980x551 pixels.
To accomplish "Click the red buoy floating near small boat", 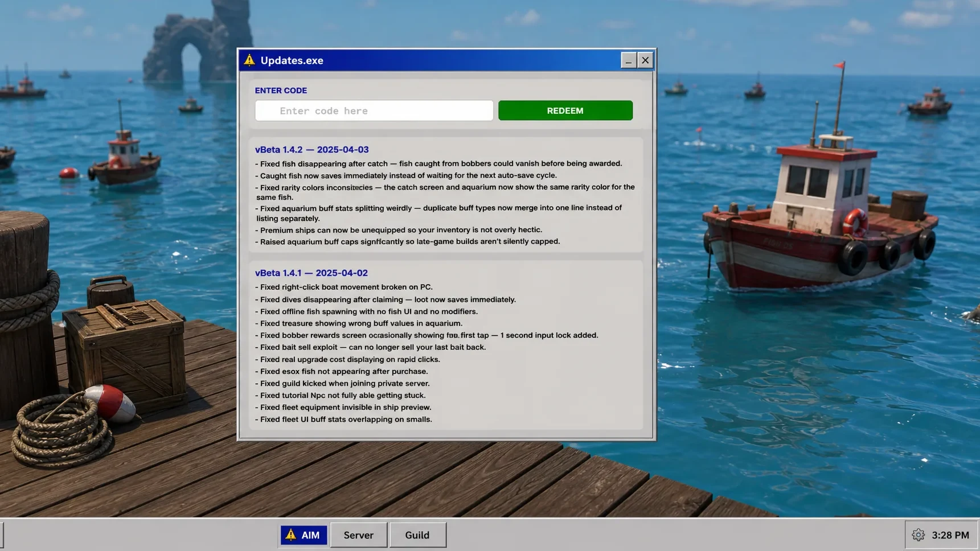I will click(x=68, y=173).
